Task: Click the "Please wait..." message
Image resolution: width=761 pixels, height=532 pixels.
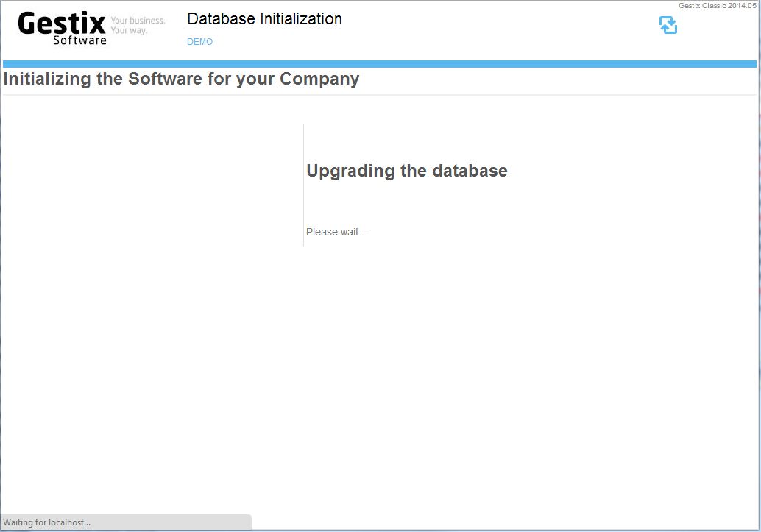Action: [x=336, y=232]
